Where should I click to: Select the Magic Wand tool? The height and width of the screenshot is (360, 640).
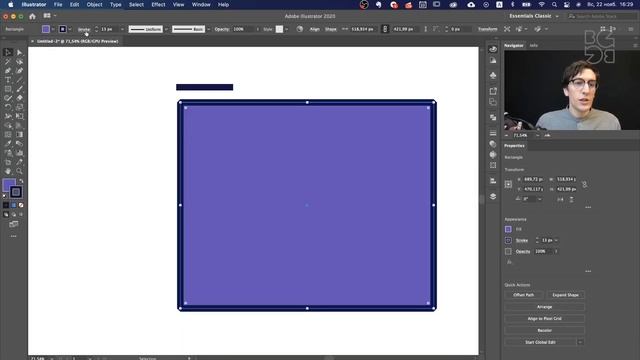point(8,62)
